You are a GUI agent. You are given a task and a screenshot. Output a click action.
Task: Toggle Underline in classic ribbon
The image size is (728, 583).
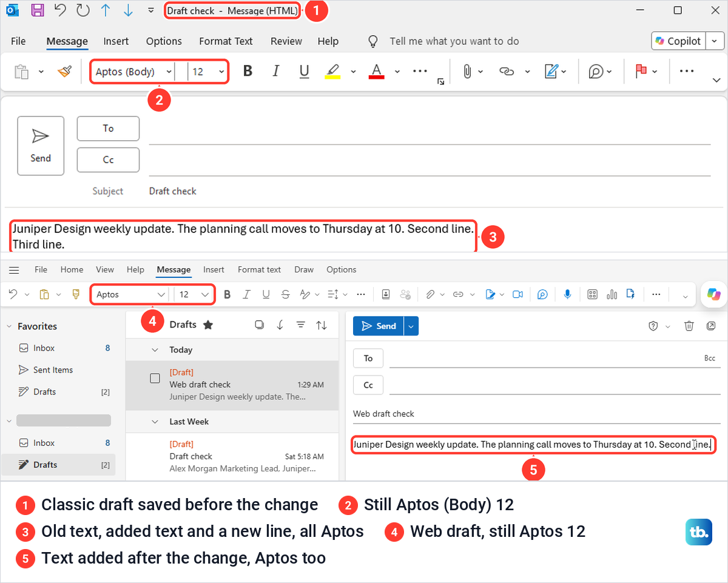305,72
